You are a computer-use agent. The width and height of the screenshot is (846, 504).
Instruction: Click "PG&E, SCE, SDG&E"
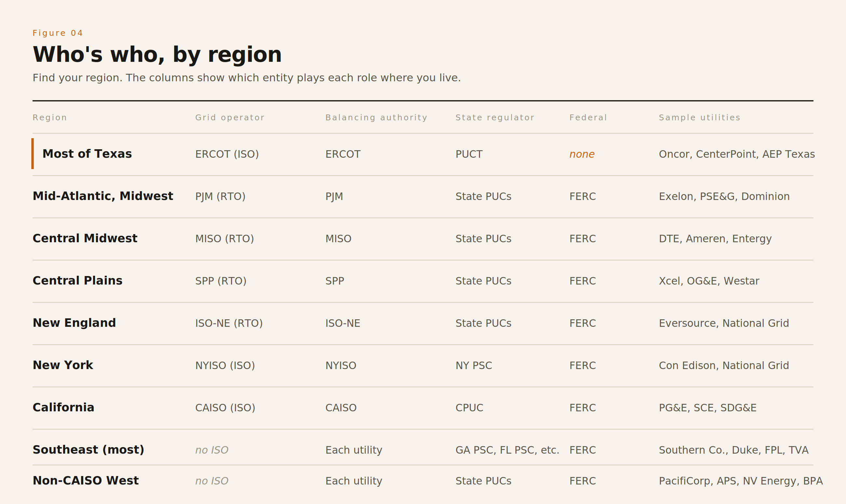tap(708, 407)
